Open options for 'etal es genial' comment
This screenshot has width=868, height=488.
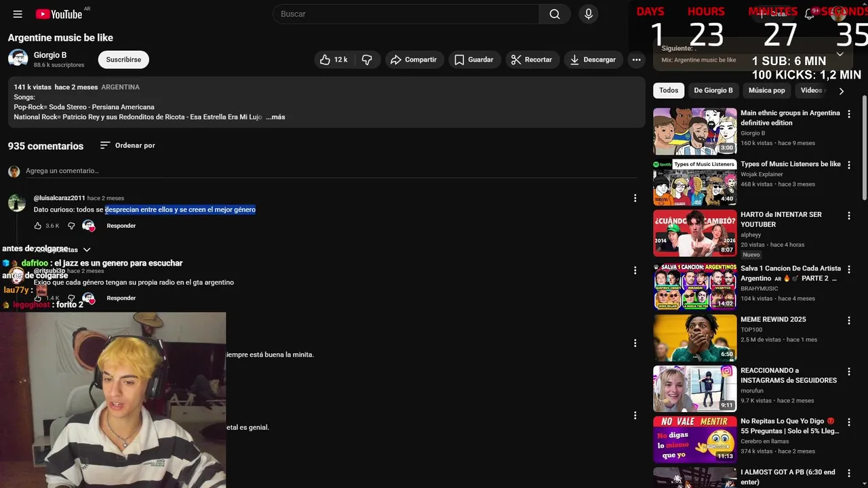pos(635,415)
